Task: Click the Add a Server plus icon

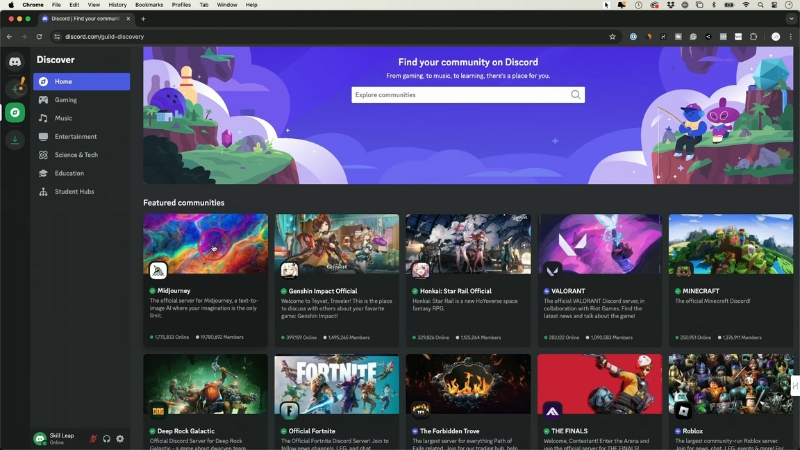Action: click(15, 88)
